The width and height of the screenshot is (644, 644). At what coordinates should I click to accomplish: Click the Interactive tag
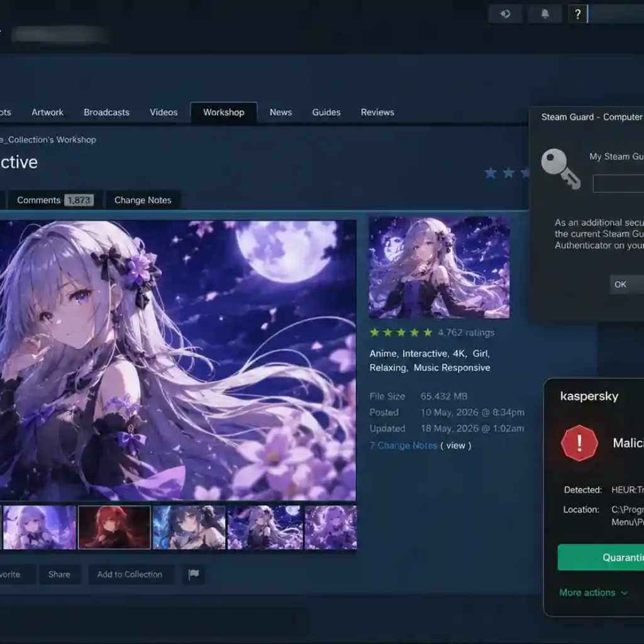425,353
